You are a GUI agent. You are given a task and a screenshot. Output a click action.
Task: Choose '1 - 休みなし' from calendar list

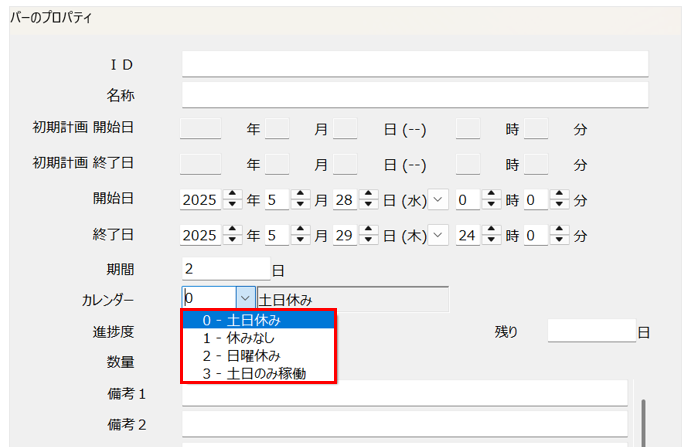pyautogui.click(x=259, y=338)
